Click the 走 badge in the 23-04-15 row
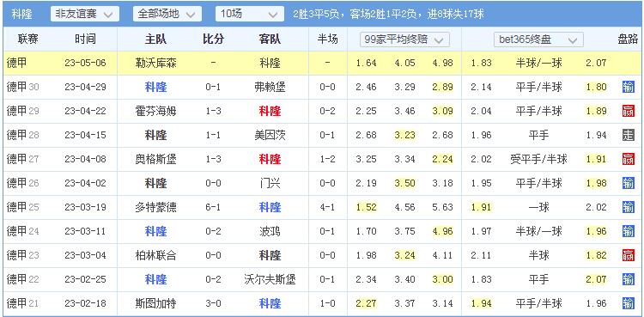 628,135
